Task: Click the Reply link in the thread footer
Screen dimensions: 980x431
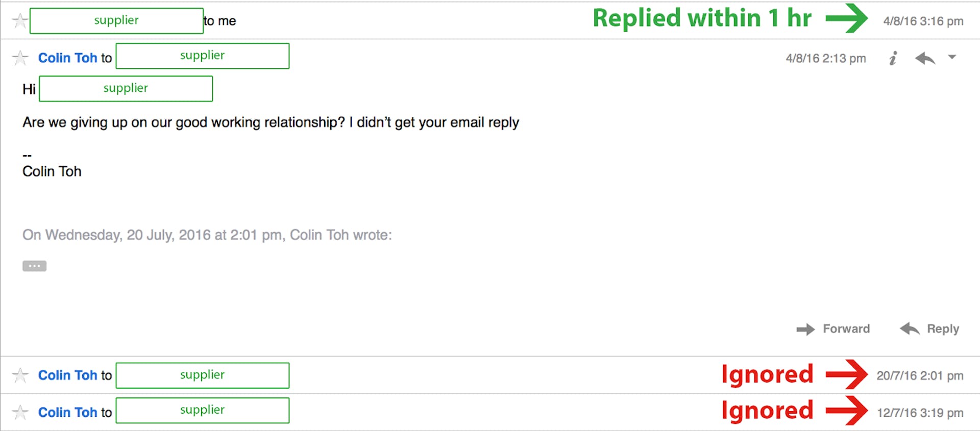Action: [x=942, y=328]
